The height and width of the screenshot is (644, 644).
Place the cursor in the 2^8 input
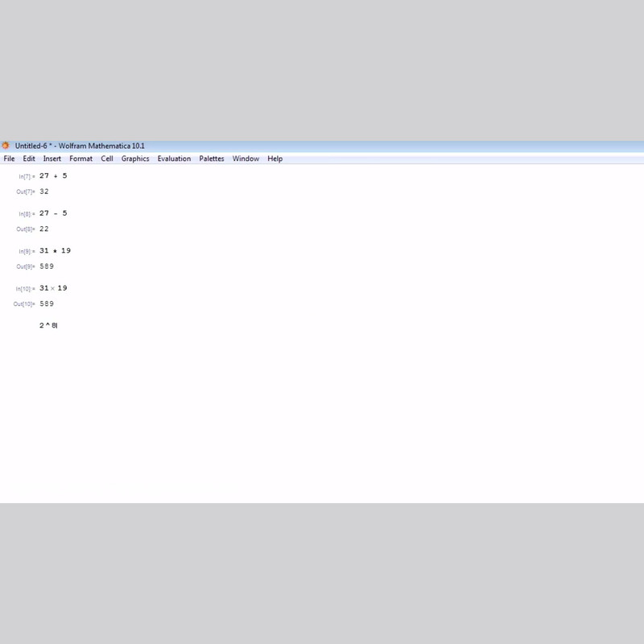coord(48,325)
